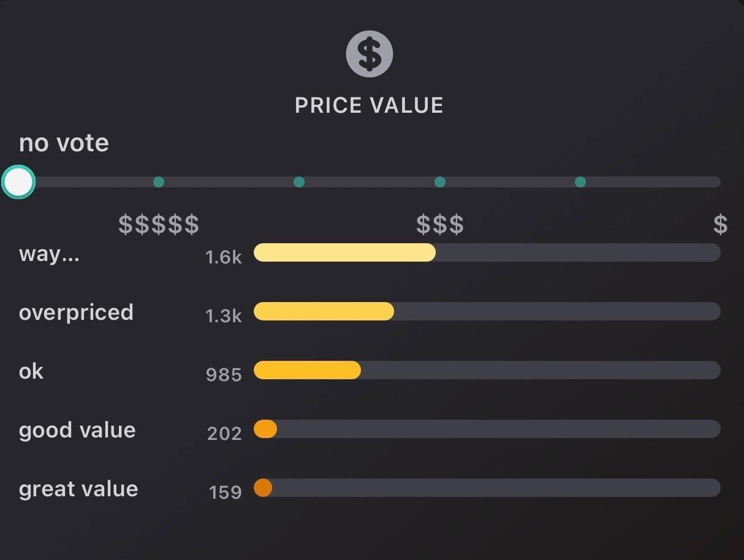Click the 202 good value vote bar
Screen dimensions: 744x560
pos(265,429)
